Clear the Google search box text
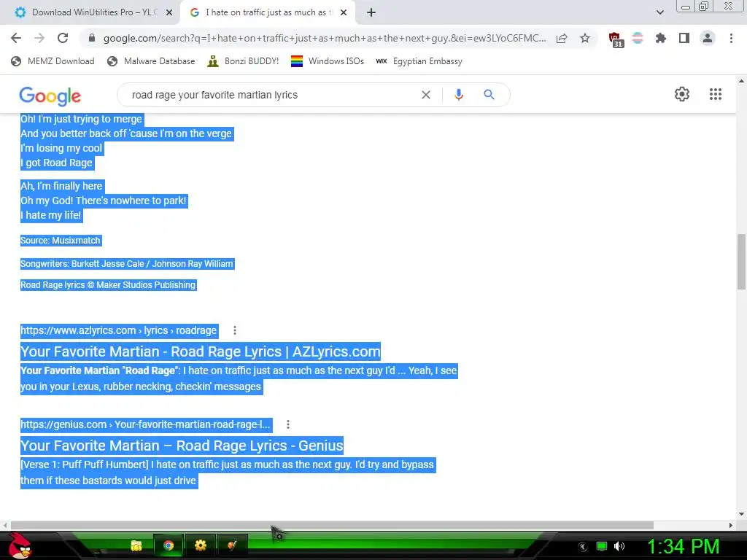 tap(426, 95)
